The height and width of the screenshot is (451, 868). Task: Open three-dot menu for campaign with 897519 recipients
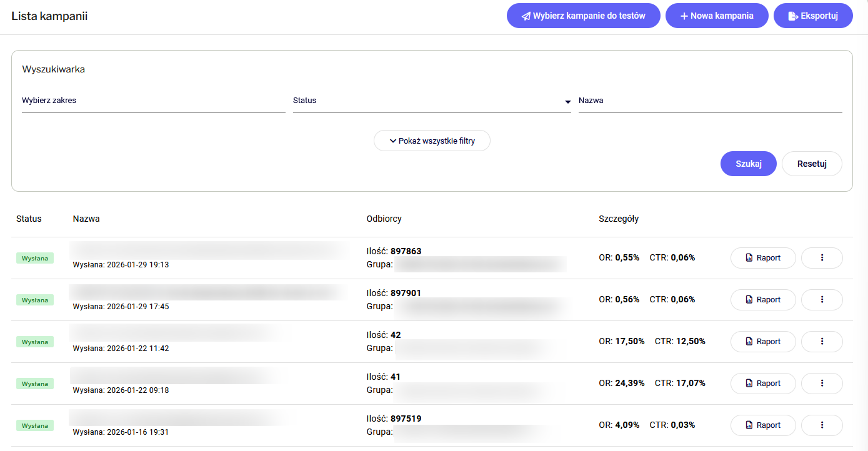click(822, 425)
